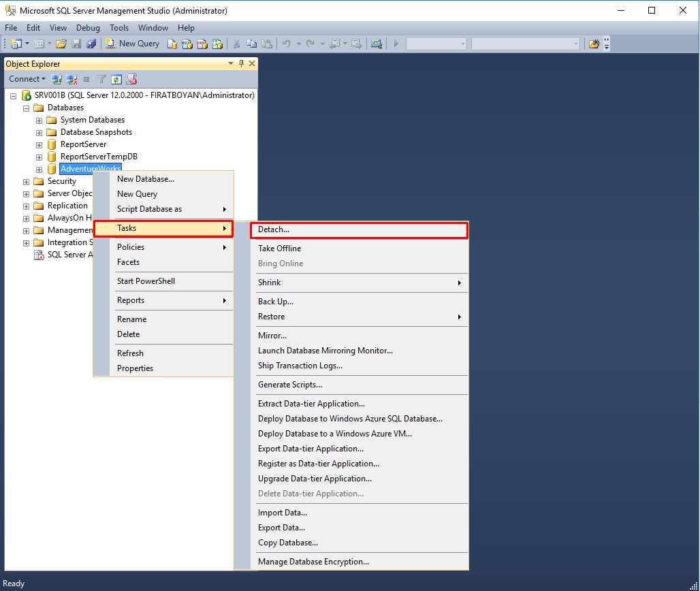This screenshot has height=591, width=700.
Task: Open the Connect dropdown in Object Explorer
Action: point(27,79)
